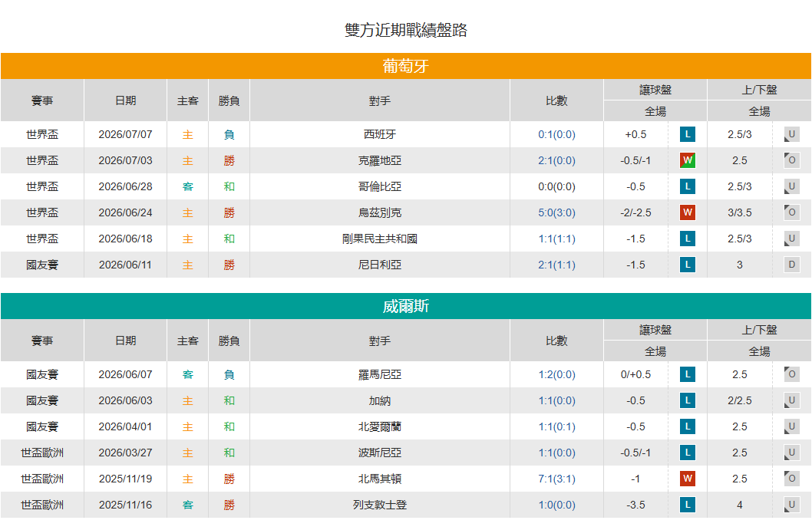
Task: Click the date 2026/04/01
Action: coord(125,426)
